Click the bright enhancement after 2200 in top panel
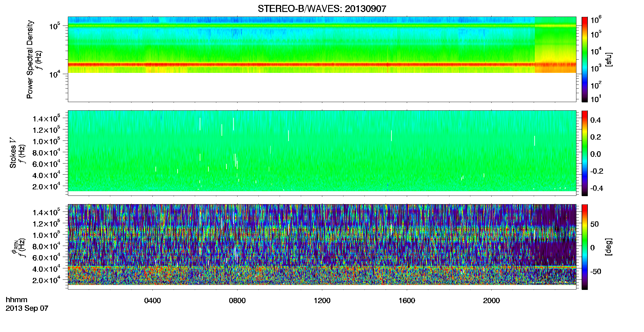The height and width of the screenshot is (332, 644). [x=556, y=45]
